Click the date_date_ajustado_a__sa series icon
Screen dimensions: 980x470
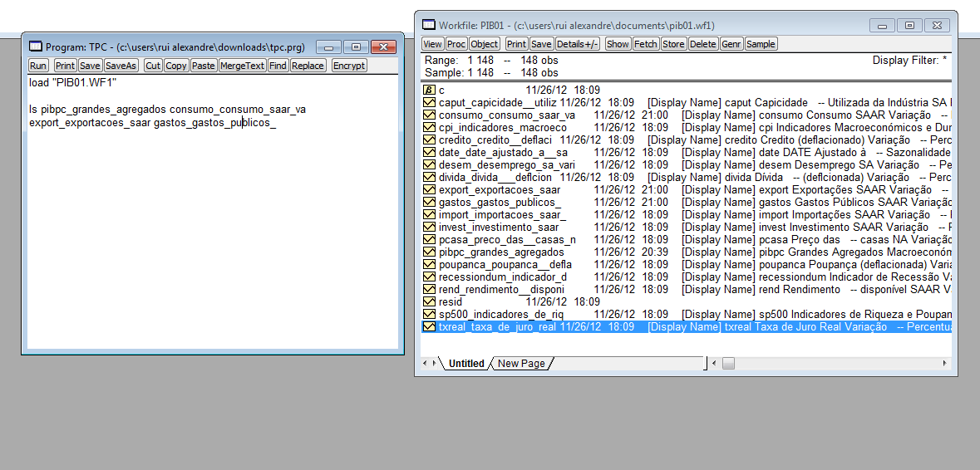429,152
